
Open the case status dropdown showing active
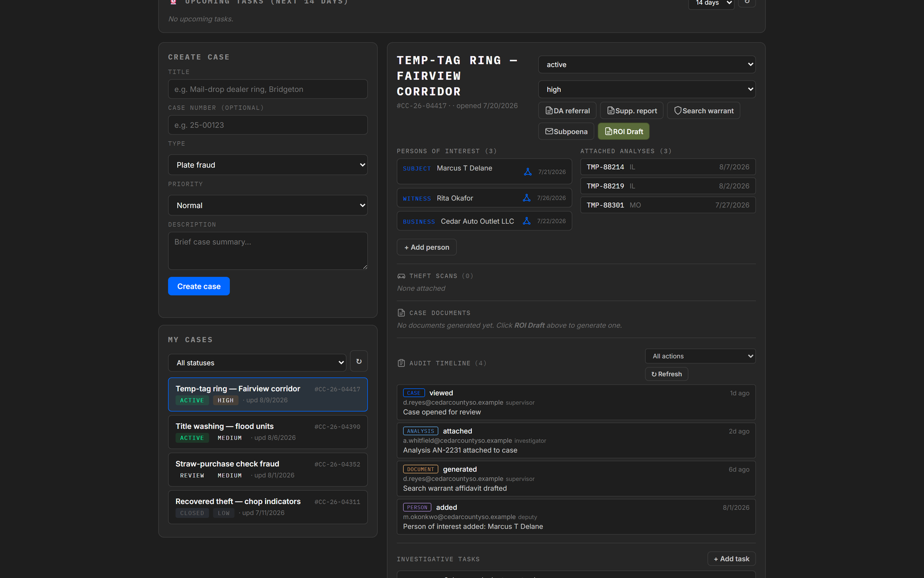point(647,65)
